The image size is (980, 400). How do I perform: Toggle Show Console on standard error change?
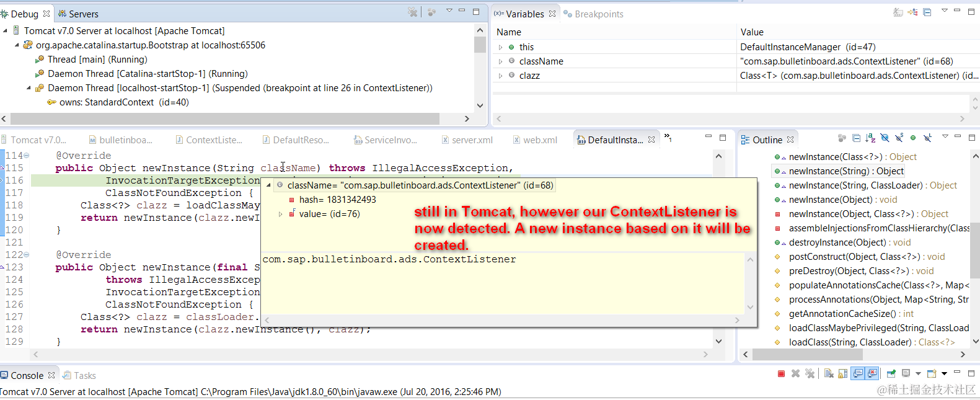[872, 373]
